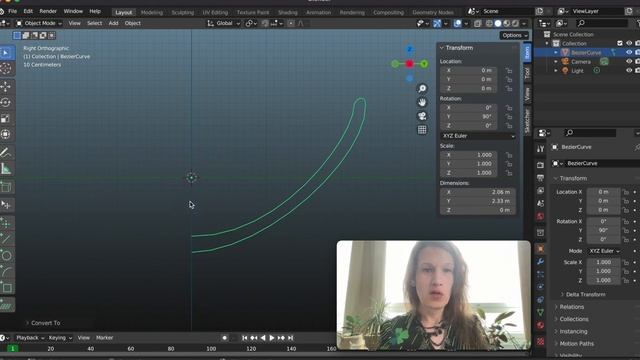Switch perspective/orthographic with grid gizmo icon

(x=422, y=130)
